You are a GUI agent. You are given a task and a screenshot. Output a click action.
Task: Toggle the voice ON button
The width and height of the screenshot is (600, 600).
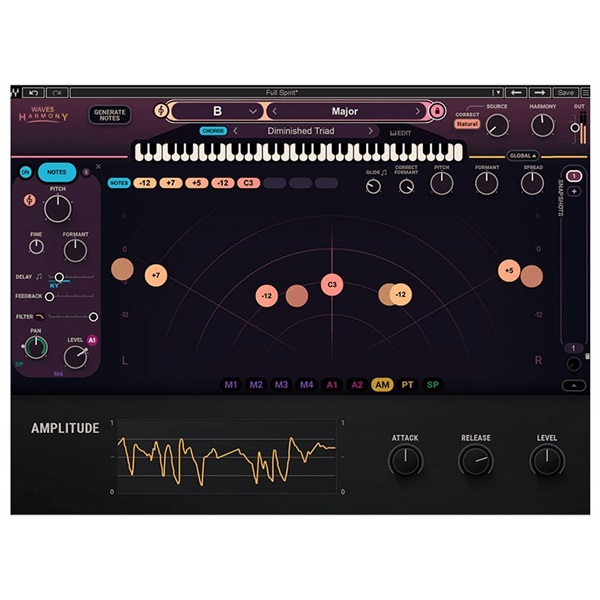pos(26,172)
